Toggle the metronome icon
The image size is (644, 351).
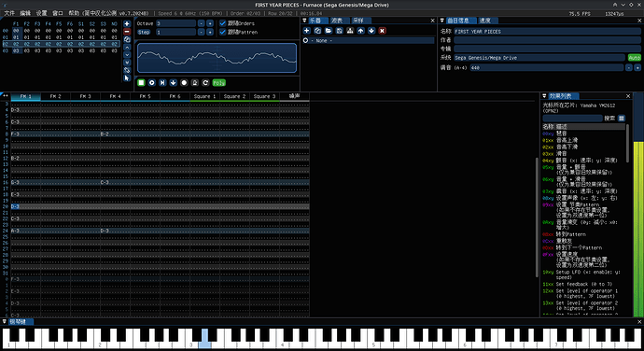(x=195, y=82)
